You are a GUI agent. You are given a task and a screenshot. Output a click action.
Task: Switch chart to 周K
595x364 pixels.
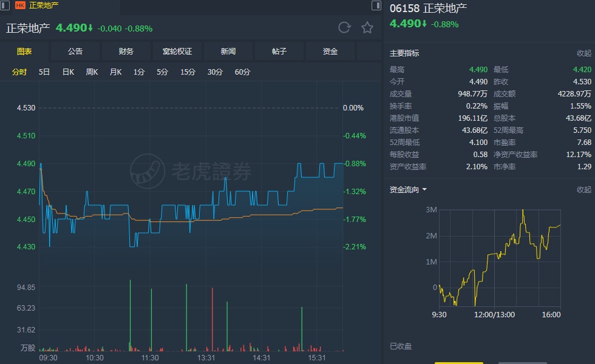(92, 72)
